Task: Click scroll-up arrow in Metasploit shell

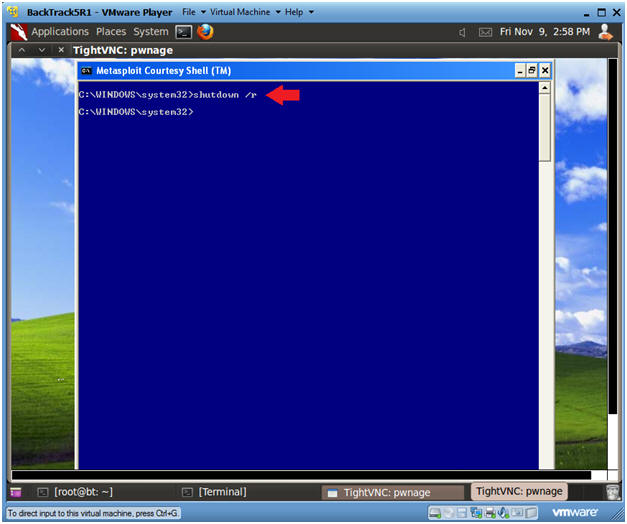Action: click(545, 88)
